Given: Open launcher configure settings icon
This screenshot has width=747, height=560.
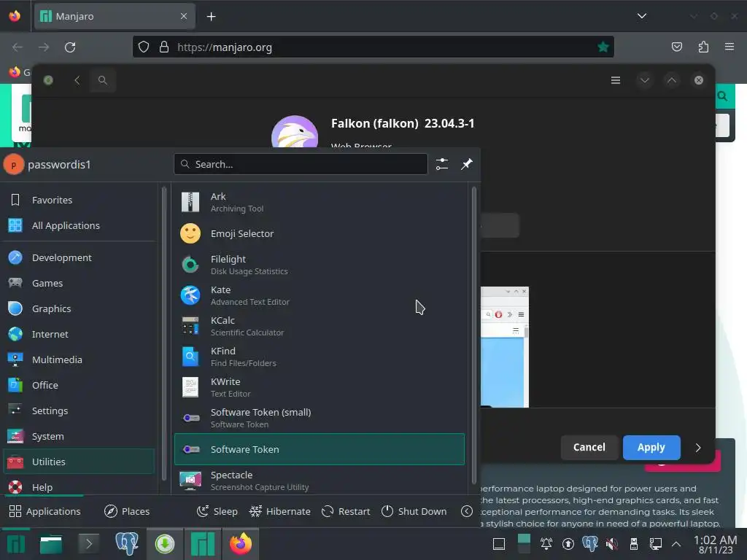Looking at the screenshot, I should tap(442, 164).
